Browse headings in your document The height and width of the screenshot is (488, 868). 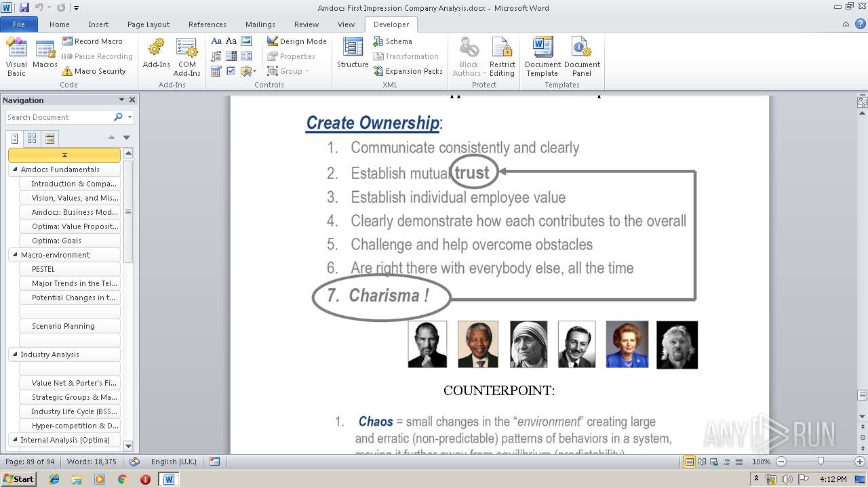tap(15, 138)
